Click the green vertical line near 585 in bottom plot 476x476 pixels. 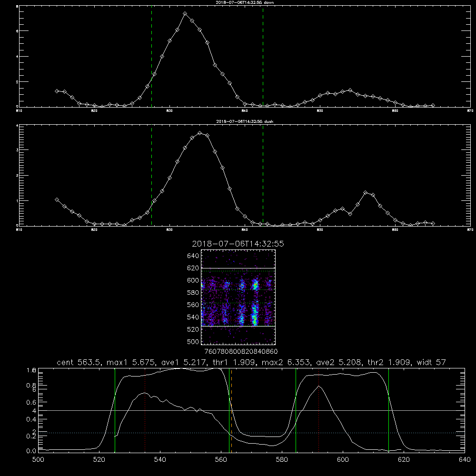coord(296,410)
